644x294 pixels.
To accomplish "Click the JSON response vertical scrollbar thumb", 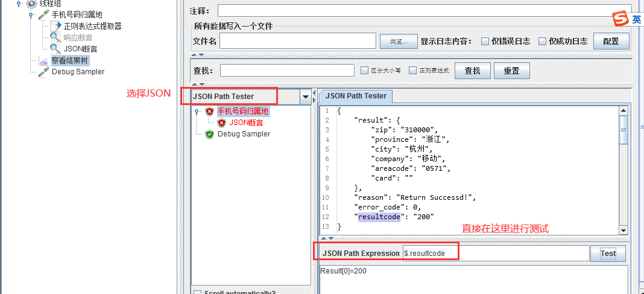I will (x=623, y=130).
